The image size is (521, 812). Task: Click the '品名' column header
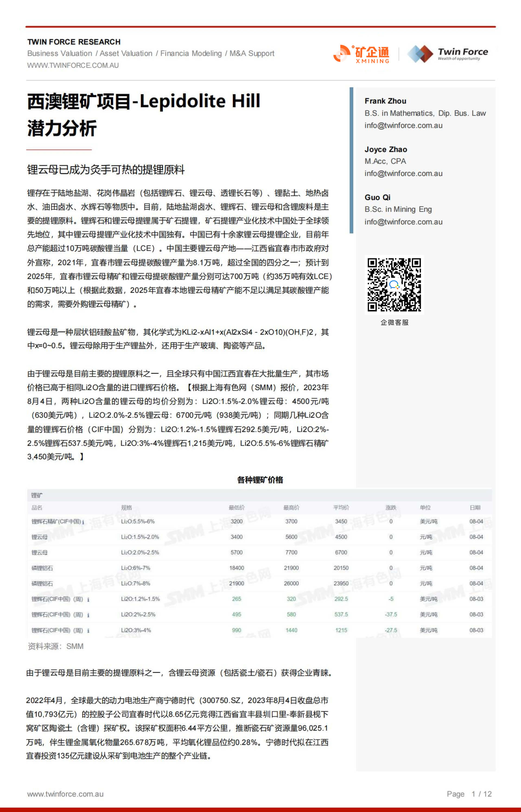[37, 508]
